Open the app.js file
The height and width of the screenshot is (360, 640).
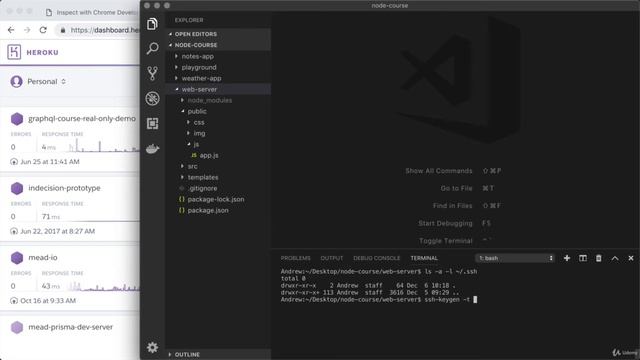pyautogui.click(x=209, y=156)
